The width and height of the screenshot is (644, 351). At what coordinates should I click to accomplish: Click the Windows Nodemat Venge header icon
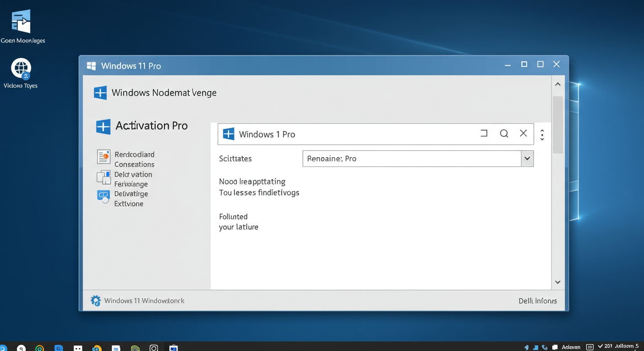pyautogui.click(x=100, y=93)
